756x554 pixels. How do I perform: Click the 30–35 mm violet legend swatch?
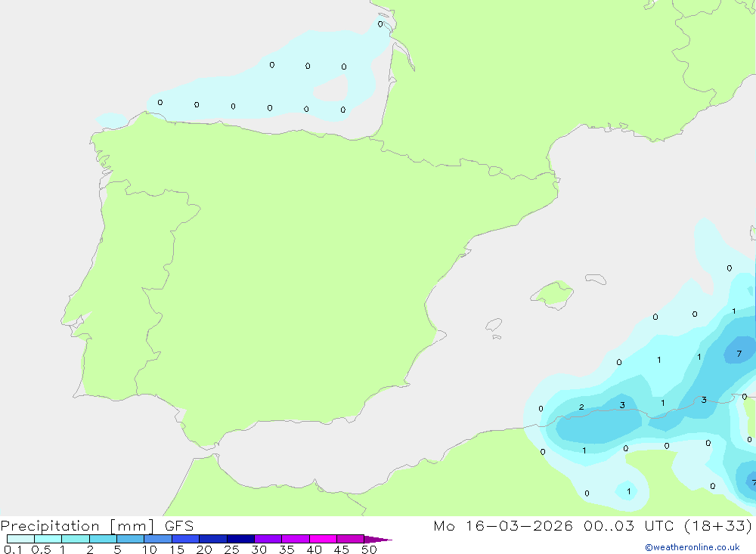point(268,539)
